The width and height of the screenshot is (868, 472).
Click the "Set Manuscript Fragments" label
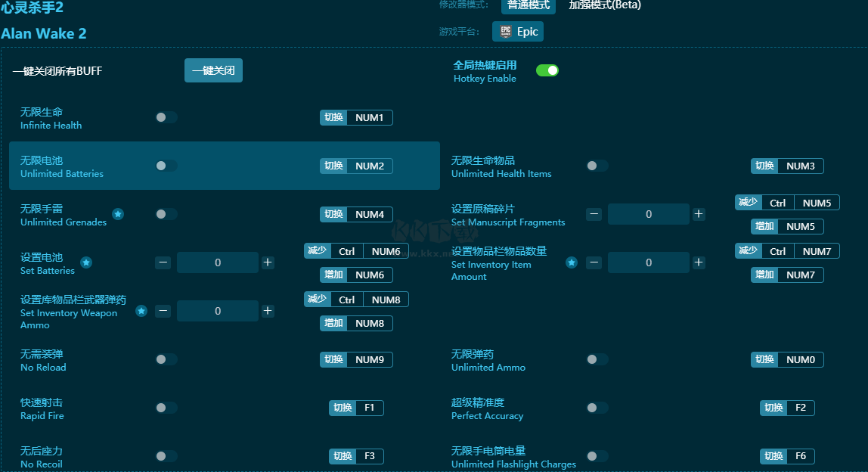pos(508,222)
